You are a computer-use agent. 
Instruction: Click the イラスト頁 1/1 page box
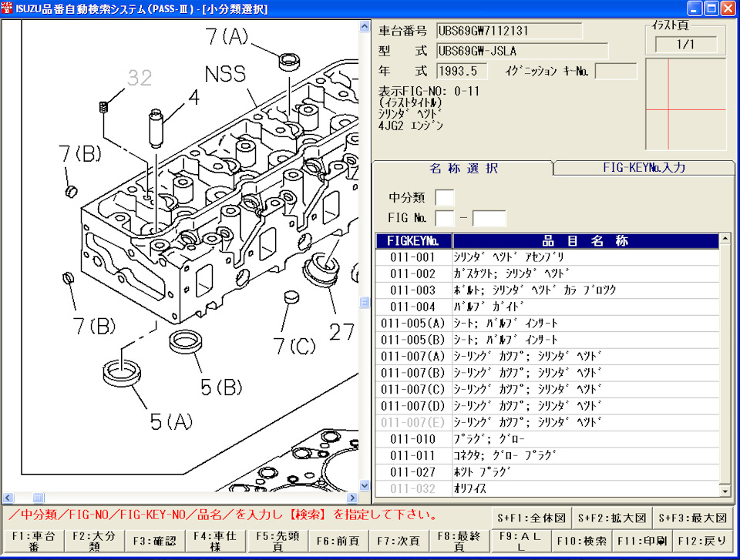point(686,45)
